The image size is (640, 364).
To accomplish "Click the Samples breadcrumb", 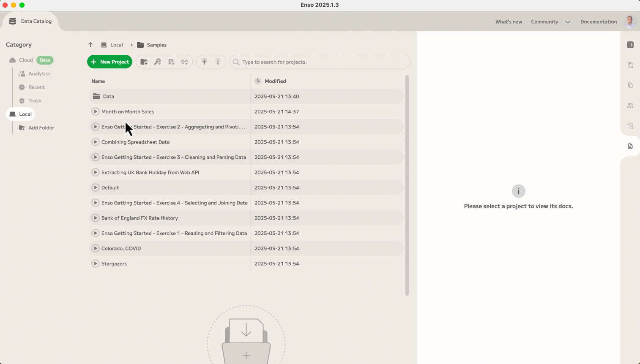I will pos(152,45).
